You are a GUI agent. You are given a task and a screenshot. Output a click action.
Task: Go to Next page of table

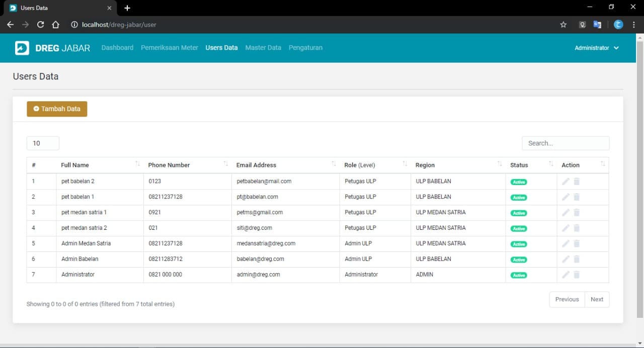(x=597, y=299)
